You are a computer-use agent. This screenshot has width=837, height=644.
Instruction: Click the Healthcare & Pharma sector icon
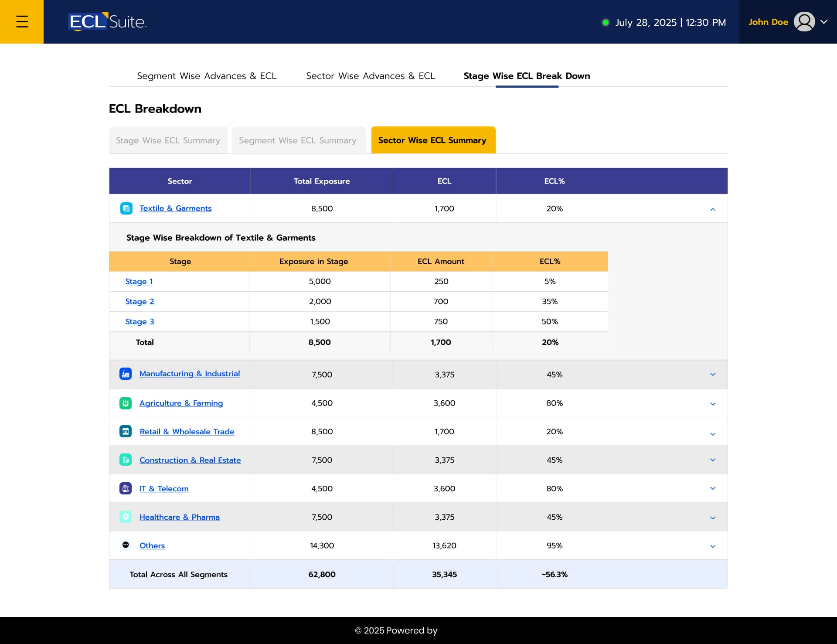pos(126,517)
